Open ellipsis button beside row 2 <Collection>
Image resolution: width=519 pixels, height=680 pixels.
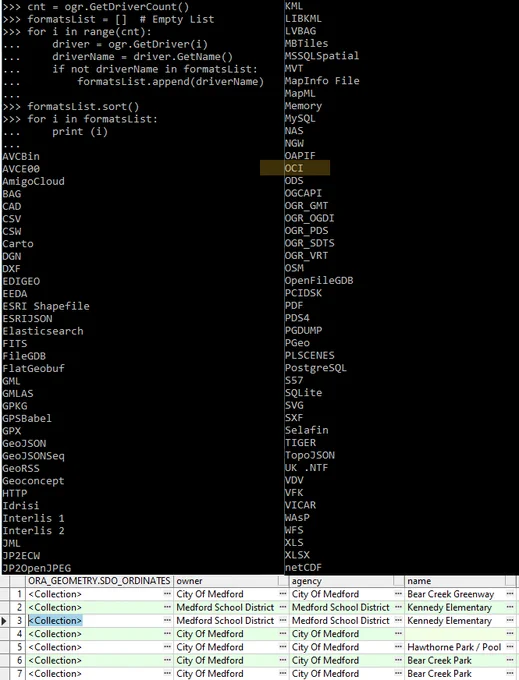pyautogui.click(x=167, y=607)
